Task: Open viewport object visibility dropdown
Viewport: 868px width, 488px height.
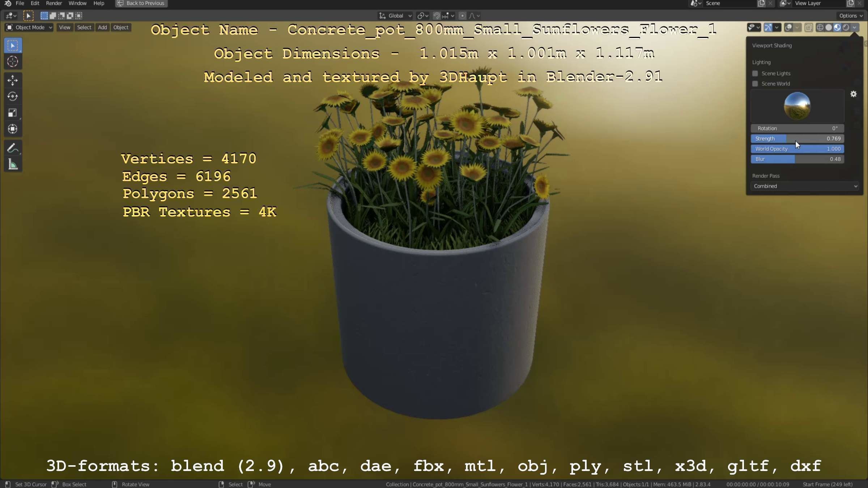Action: pos(754,27)
